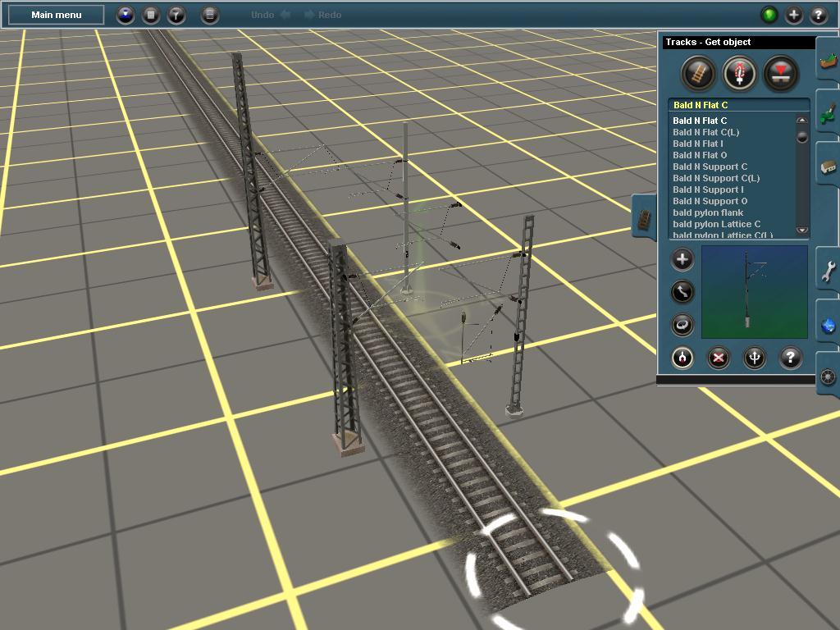Open help via top-right question mark

coord(819,15)
